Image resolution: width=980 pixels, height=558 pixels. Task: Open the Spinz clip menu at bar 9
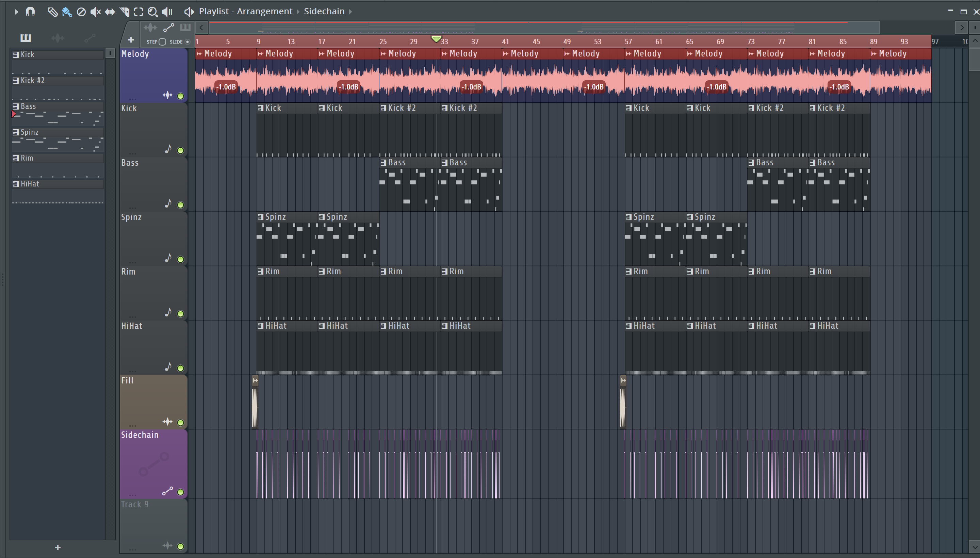(261, 217)
